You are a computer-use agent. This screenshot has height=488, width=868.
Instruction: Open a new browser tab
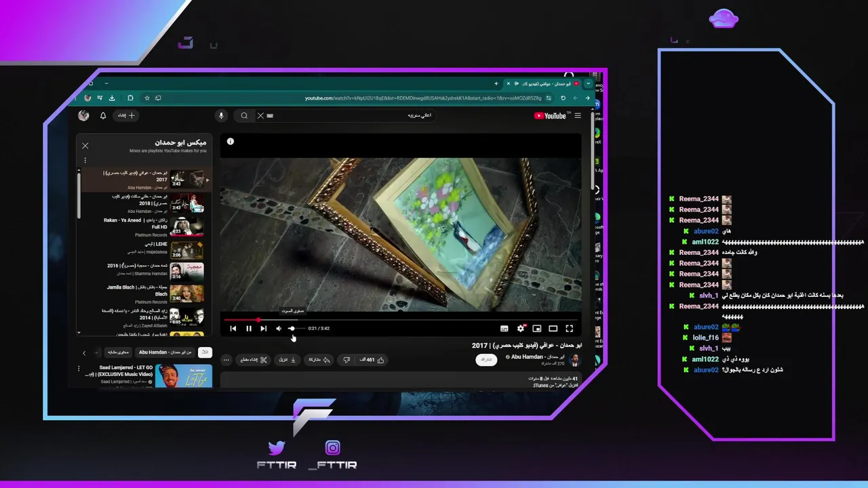click(496, 84)
